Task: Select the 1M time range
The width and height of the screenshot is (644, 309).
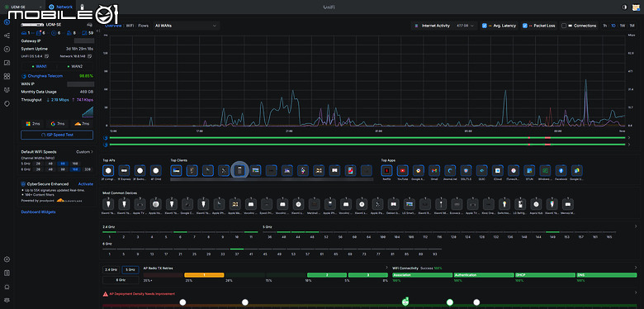Action: pos(632,26)
